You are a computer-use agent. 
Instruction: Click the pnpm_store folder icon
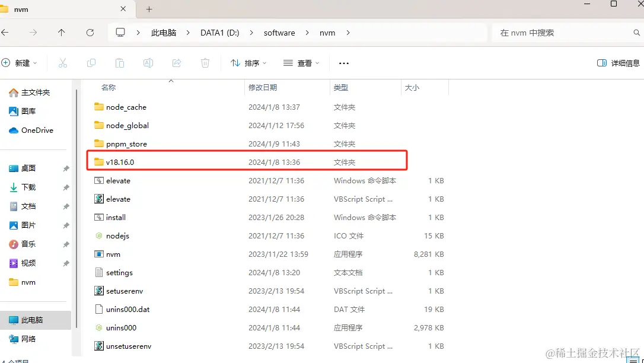(x=99, y=144)
